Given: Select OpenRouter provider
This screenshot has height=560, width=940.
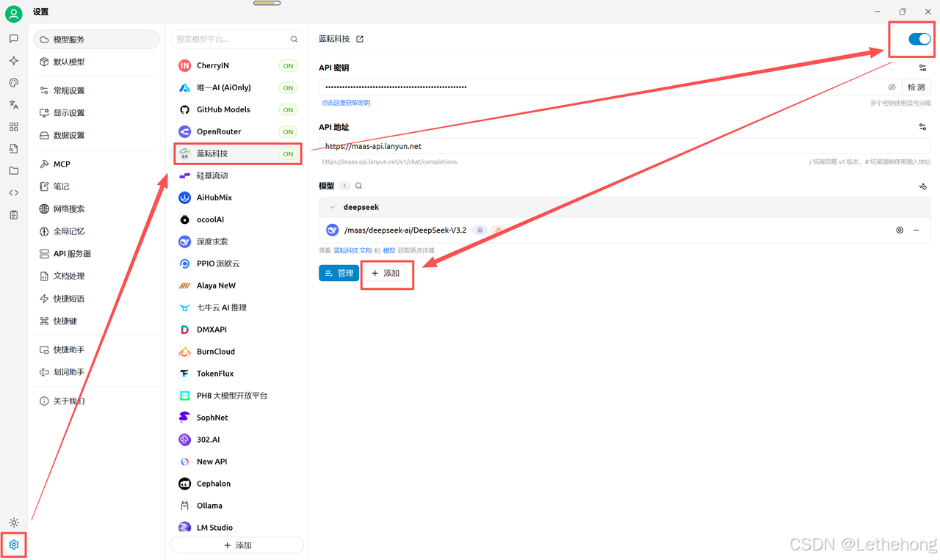Looking at the screenshot, I should [237, 131].
